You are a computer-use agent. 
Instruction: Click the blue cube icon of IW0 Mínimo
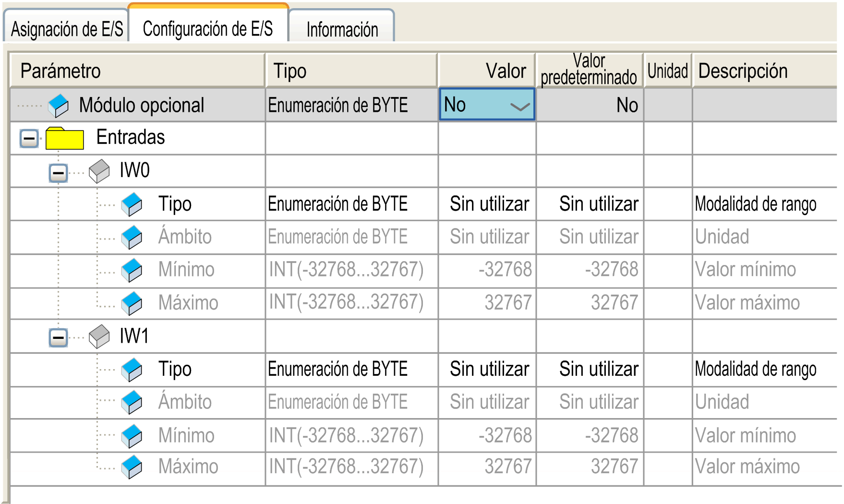click(x=132, y=270)
